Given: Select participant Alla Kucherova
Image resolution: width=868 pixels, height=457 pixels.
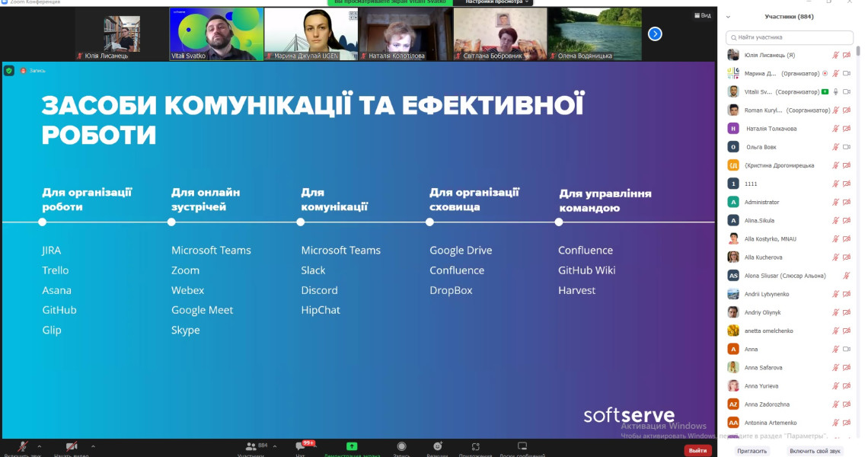Looking at the screenshot, I should (790, 257).
